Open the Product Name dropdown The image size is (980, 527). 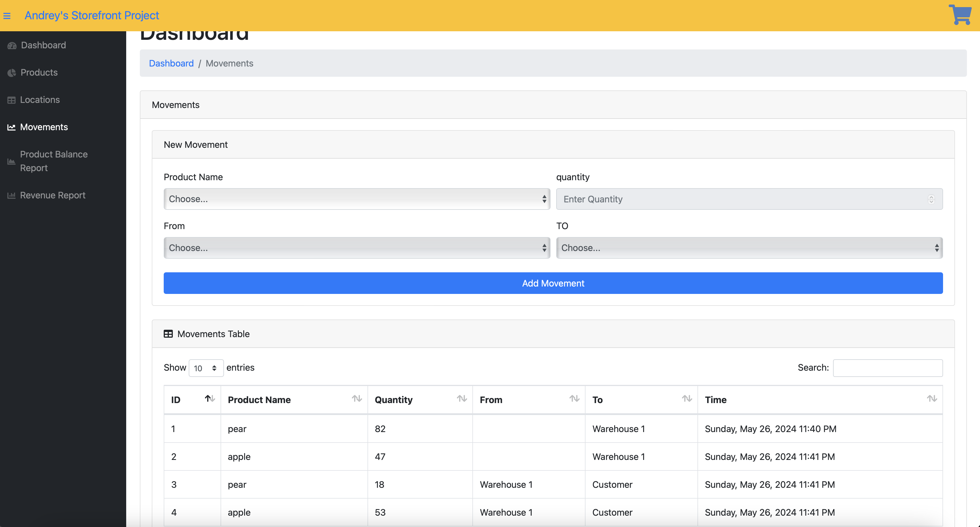click(356, 199)
